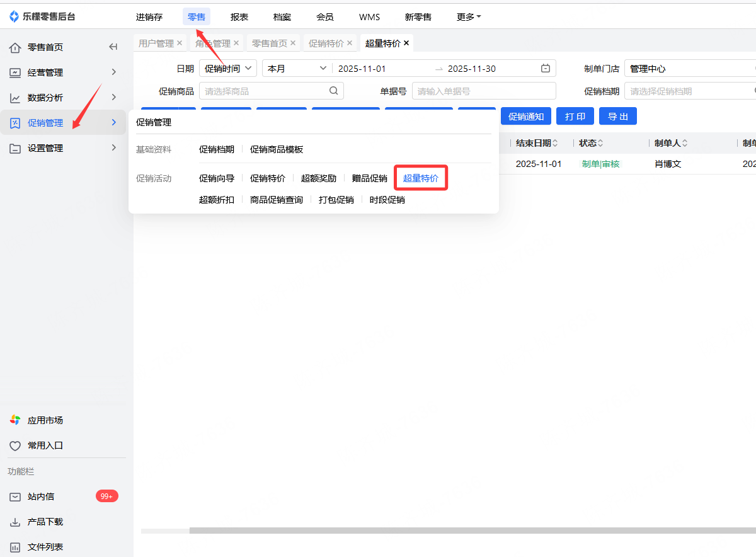The width and height of the screenshot is (756, 557).
Task: Click the 乐檬零售后台 logo icon
Action: pyautogui.click(x=14, y=16)
